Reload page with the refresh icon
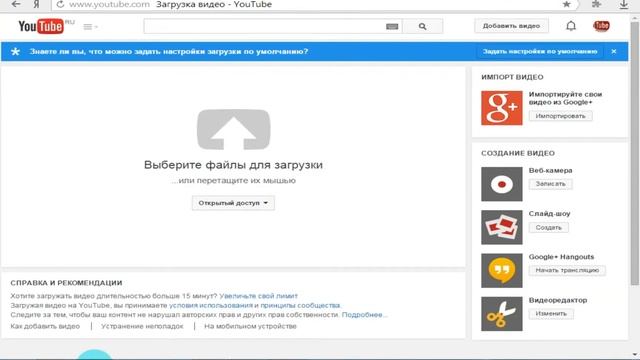This screenshot has width=640, height=360. (x=60, y=4)
